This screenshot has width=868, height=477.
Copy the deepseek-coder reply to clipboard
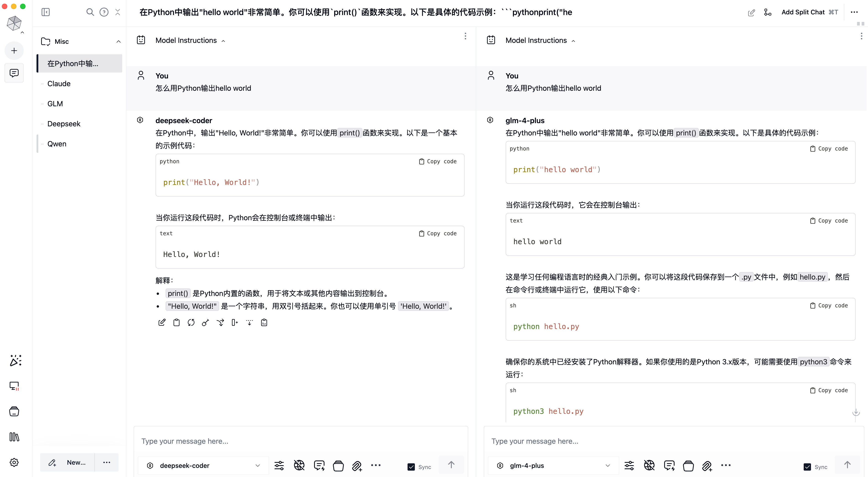coord(176,322)
